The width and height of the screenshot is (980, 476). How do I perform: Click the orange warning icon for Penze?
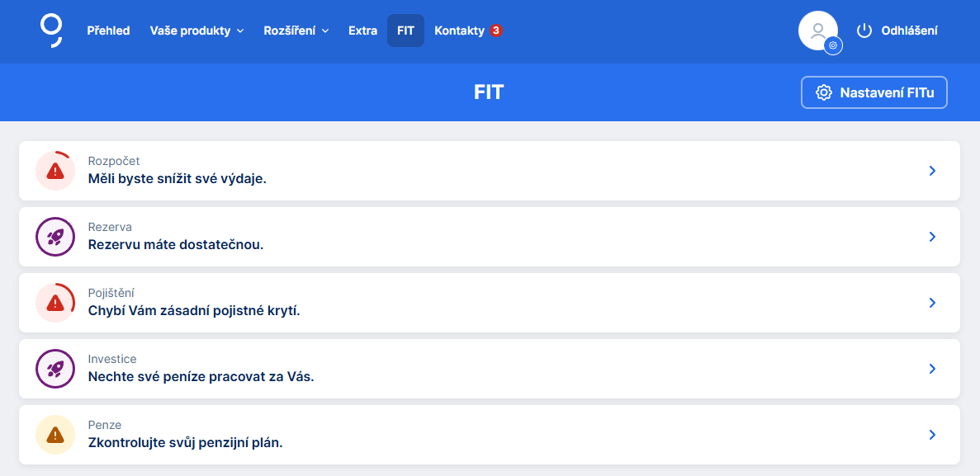point(55,435)
